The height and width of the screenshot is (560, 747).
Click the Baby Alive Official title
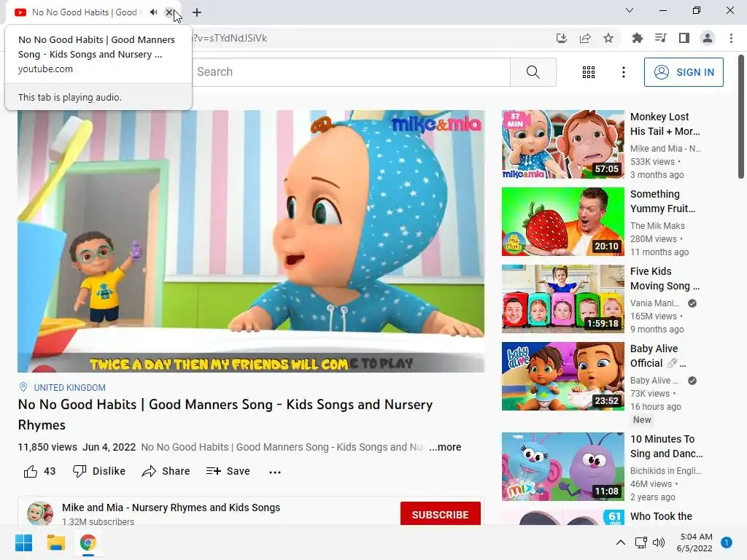(x=659, y=356)
